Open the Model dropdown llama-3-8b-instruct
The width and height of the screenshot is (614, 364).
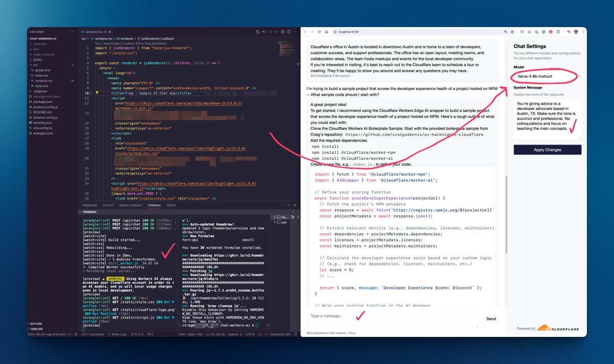547,76
